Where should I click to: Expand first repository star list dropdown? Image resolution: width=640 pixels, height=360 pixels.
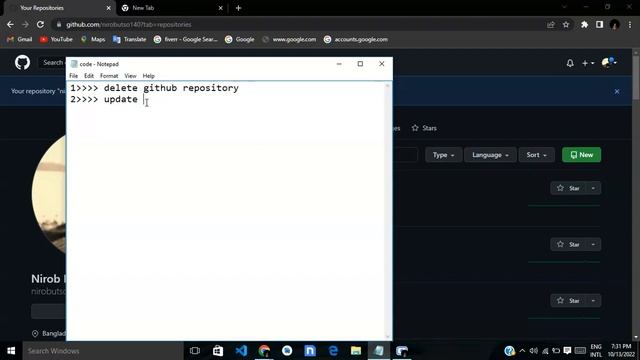click(x=593, y=188)
